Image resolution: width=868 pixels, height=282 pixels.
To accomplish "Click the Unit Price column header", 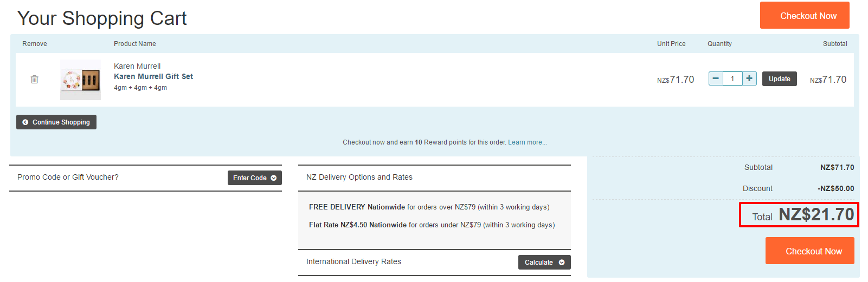I will [x=671, y=44].
